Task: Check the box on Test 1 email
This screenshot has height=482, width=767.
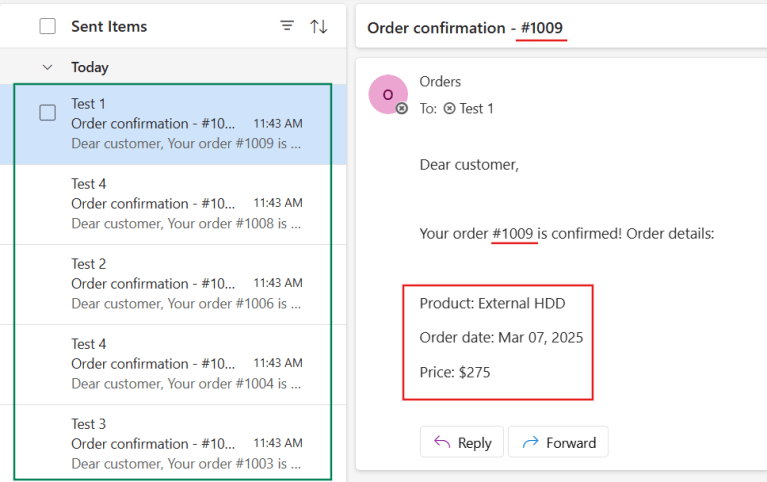Action: (48, 113)
